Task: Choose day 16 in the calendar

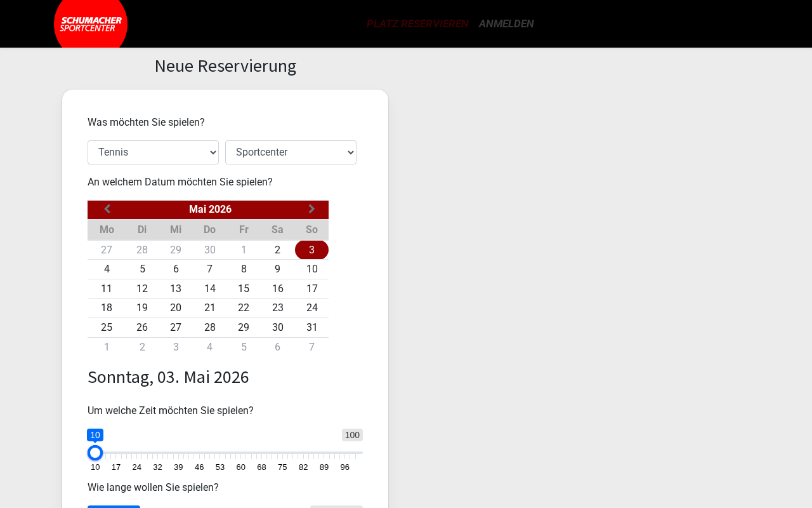Action: tap(277, 289)
